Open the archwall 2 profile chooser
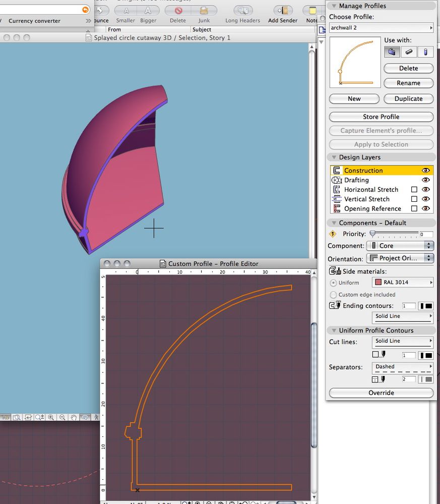440x504 pixels. coord(381,28)
